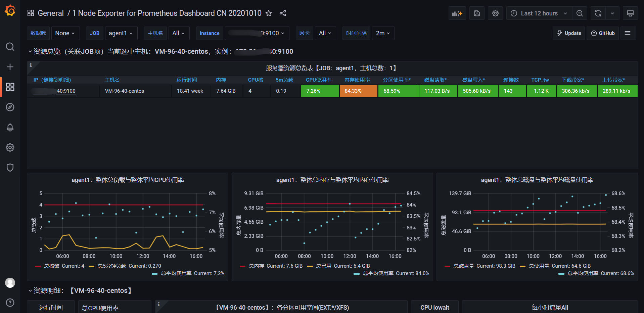
Task: Open the Last 12 hours time range picker
Action: [x=539, y=13]
